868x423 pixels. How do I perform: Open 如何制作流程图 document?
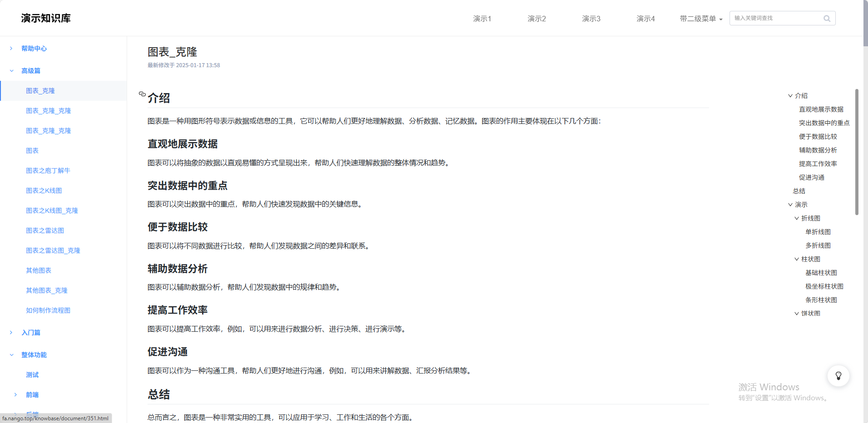coord(48,310)
